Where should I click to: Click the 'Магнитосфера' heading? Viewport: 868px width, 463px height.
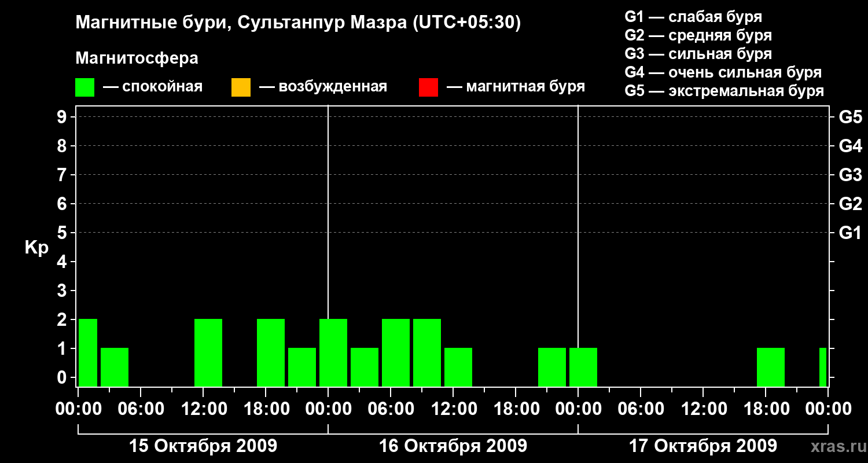tap(137, 58)
